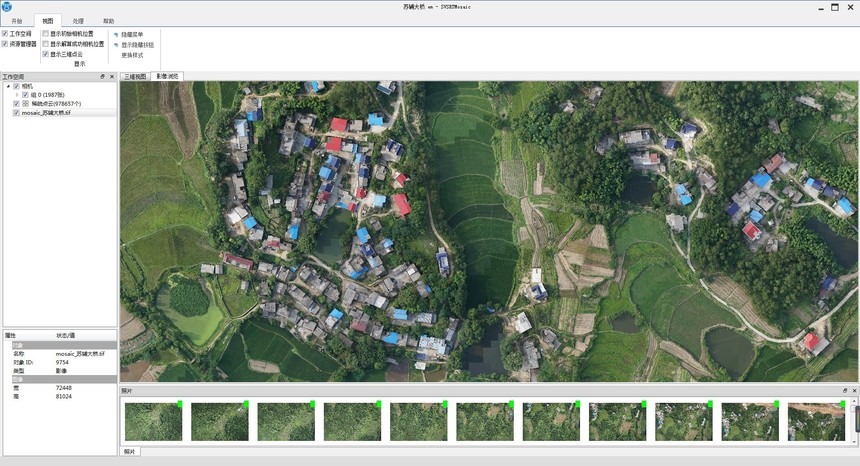The height and width of the screenshot is (466, 860).
Task: Enable 显示解算成功相机位置 checkbox
Action: click(x=46, y=44)
